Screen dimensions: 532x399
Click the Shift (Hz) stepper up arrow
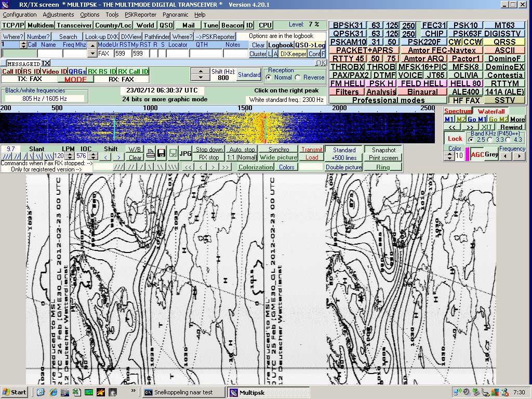[200, 71]
